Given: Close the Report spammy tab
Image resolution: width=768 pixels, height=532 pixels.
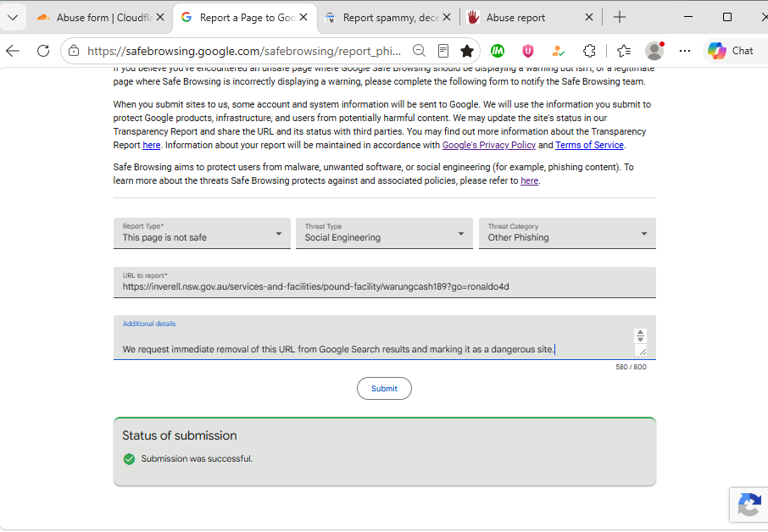Looking at the screenshot, I should 447,17.
